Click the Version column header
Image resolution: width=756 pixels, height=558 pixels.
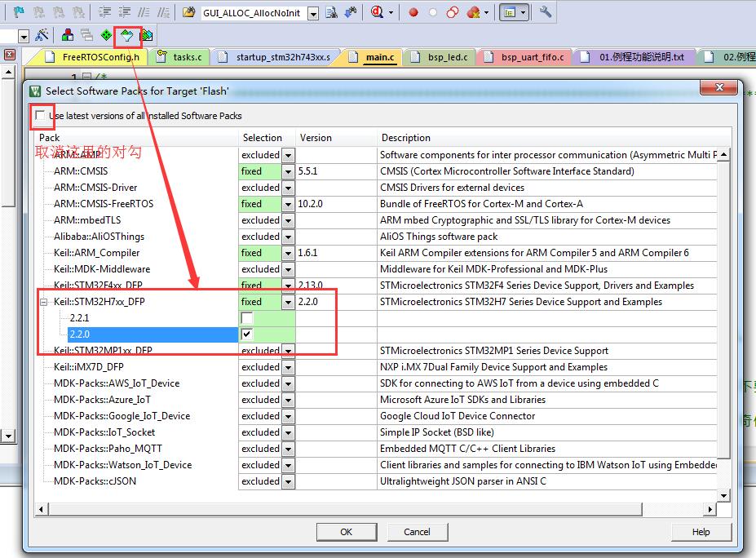(x=335, y=137)
